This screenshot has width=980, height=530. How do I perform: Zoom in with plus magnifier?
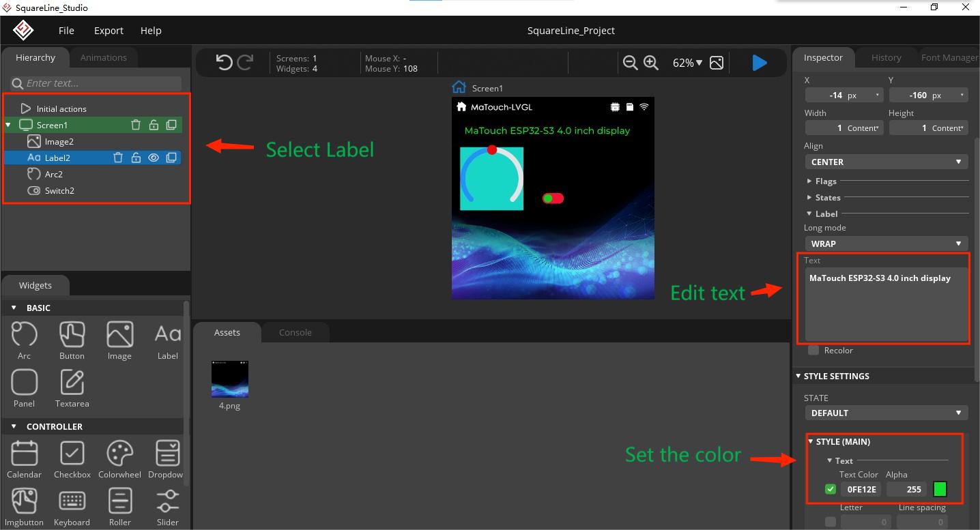tap(651, 63)
